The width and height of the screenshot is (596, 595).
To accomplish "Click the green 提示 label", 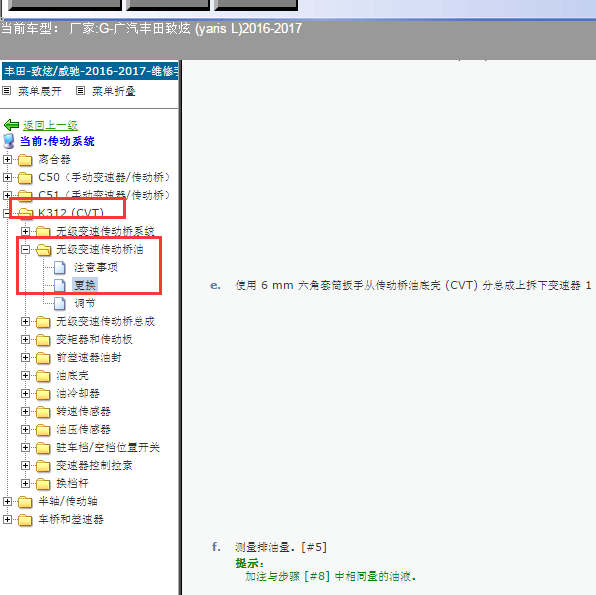I will pos(249,563).
